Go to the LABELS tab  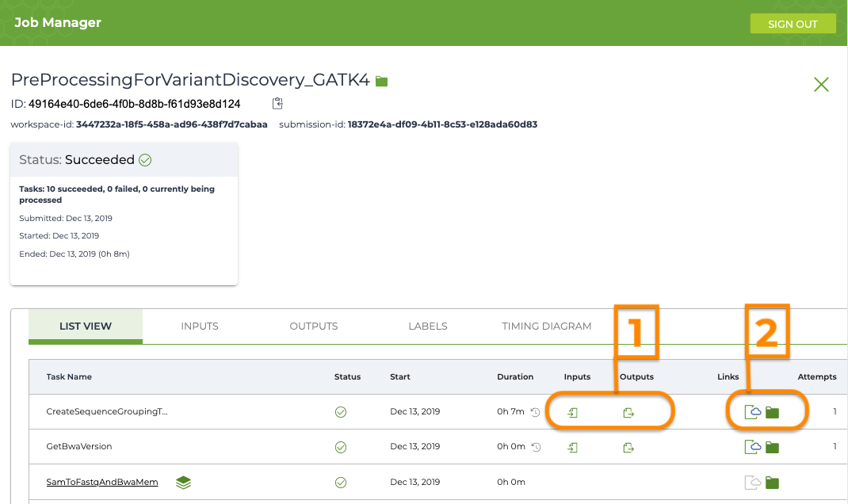[428, 326]
